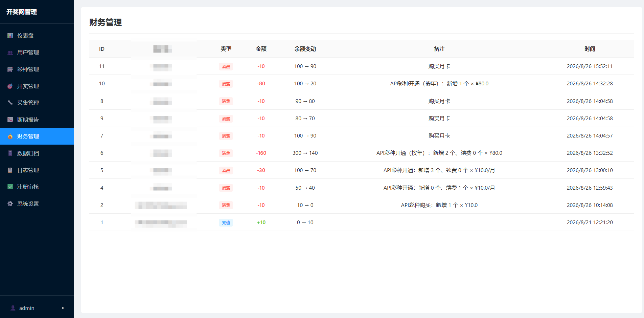Open 数据归档 in the sidebar
This screenshot has height=318, width=644.
click(x=37, y=153)
